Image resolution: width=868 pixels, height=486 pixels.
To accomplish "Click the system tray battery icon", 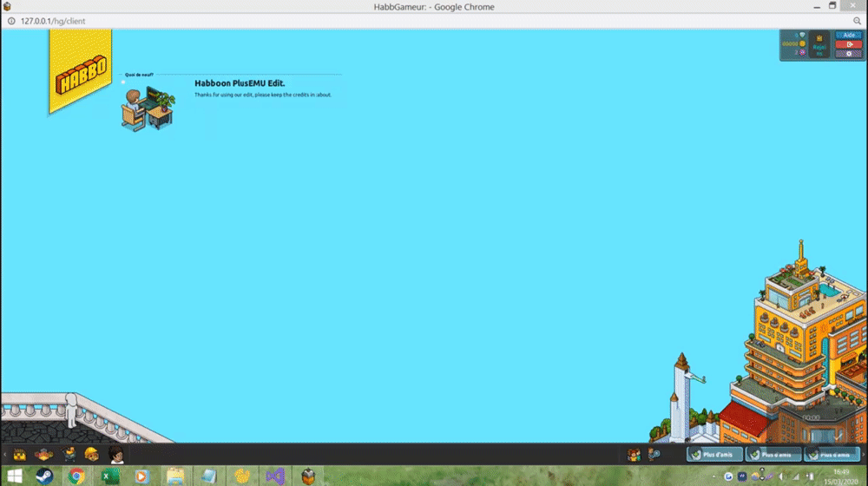I will pos(810,476).
